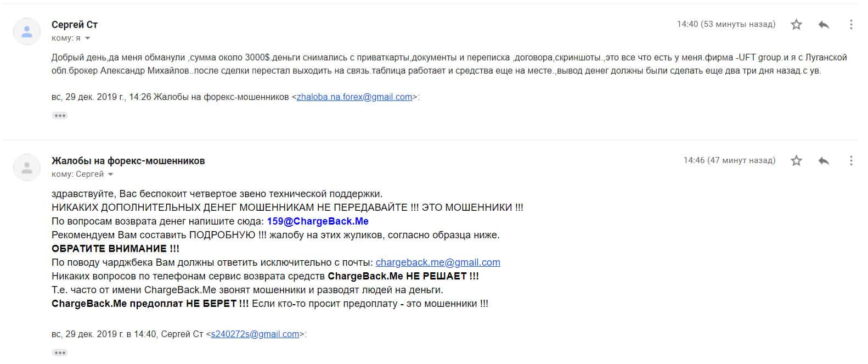Star the Жалобы на форекс-мошенников message

796,160
